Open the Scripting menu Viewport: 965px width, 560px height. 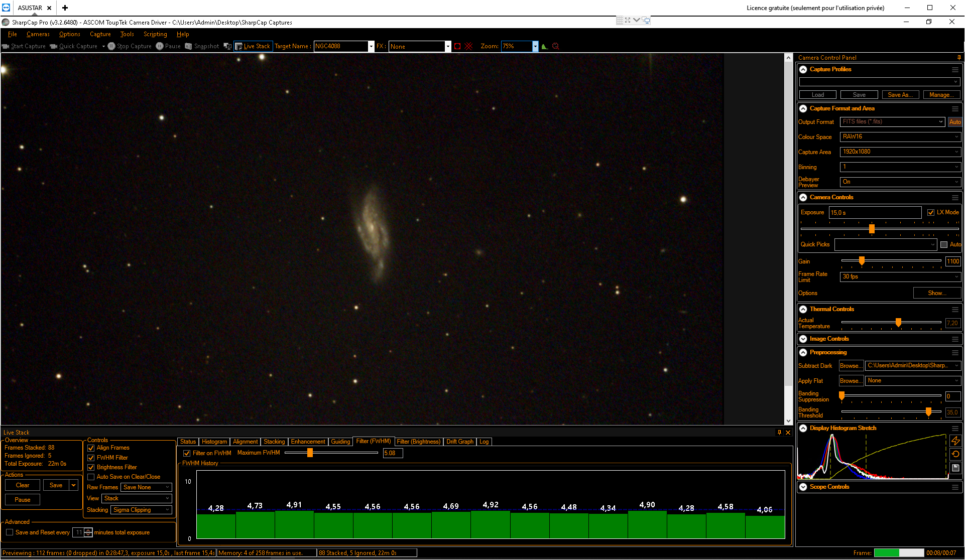click(x=155, y=34)
